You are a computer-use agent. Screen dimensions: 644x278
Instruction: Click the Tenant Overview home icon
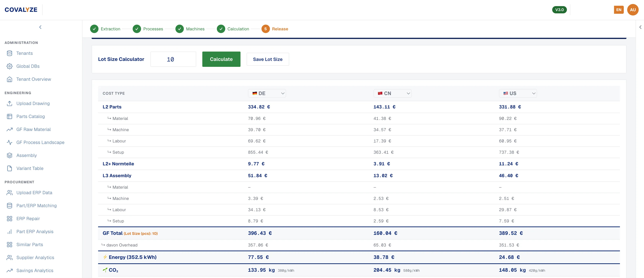coord(10,79)
